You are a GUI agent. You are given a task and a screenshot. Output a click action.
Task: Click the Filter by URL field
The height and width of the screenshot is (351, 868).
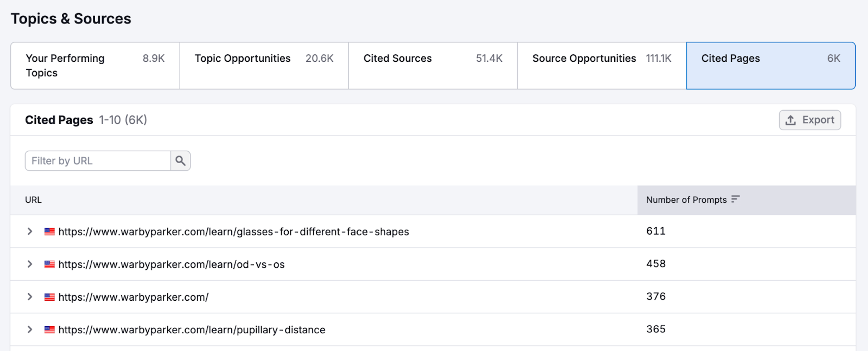(x=98, y=161)
